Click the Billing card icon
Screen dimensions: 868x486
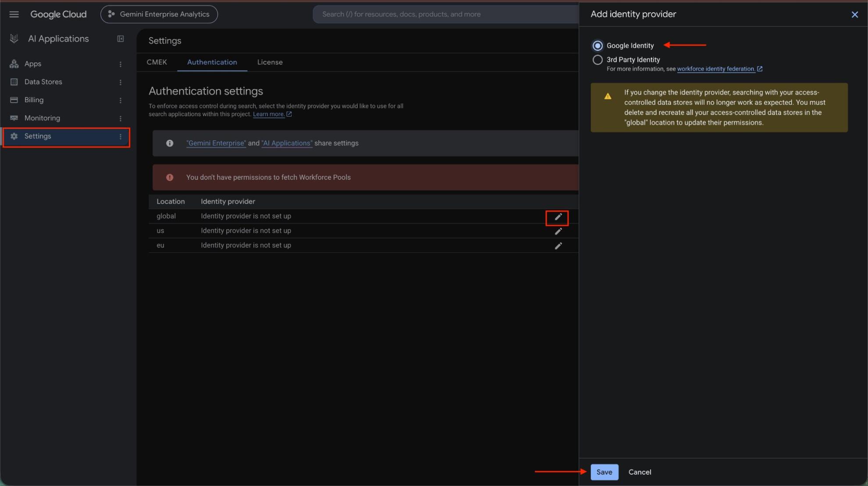coord(14,100)
